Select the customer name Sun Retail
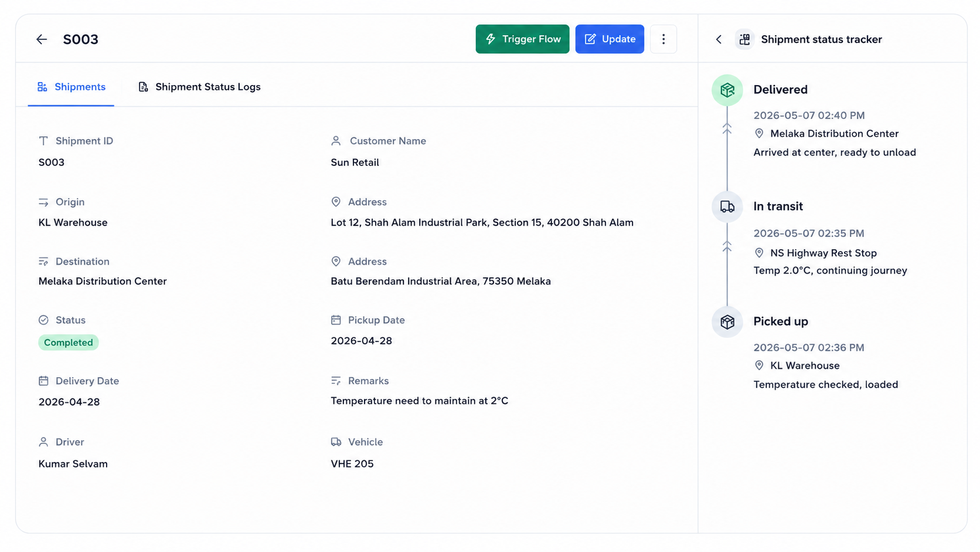 pos(355,162)
